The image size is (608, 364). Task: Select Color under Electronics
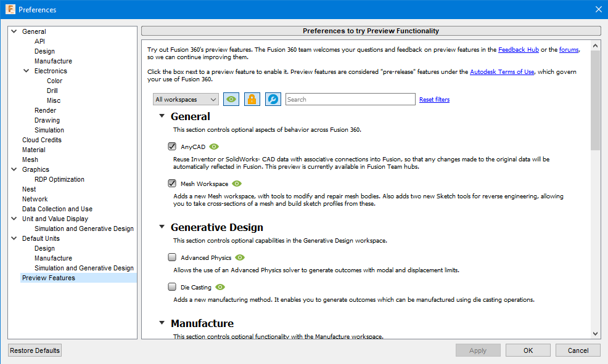point(55,81)
